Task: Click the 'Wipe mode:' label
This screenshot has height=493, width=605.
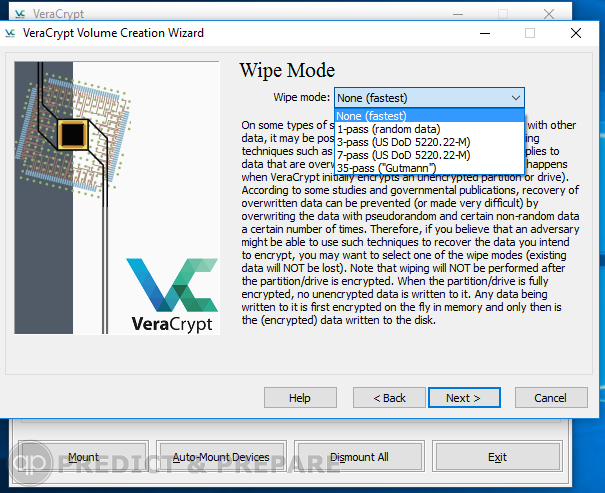Action: coord(301,97)
